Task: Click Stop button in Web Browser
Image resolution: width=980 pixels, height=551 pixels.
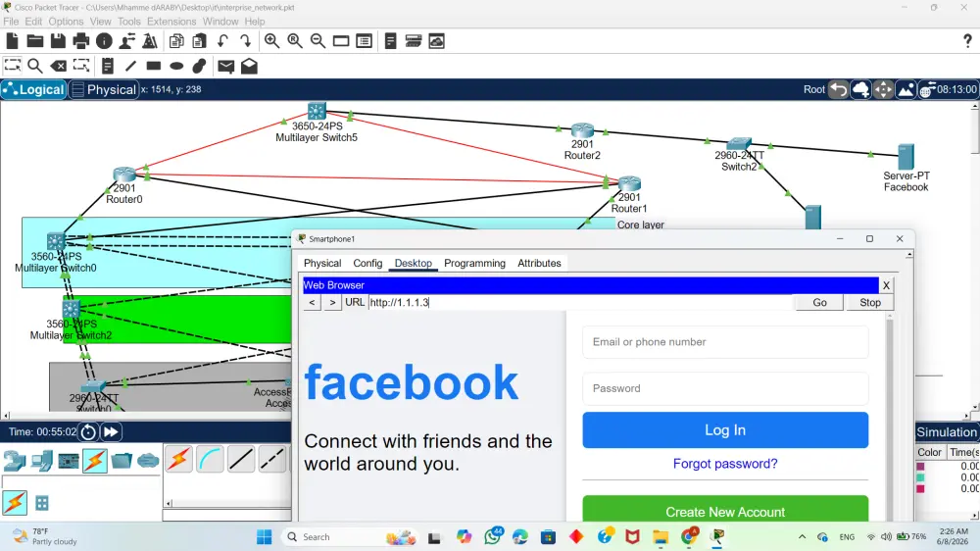Action: (869, 303)
